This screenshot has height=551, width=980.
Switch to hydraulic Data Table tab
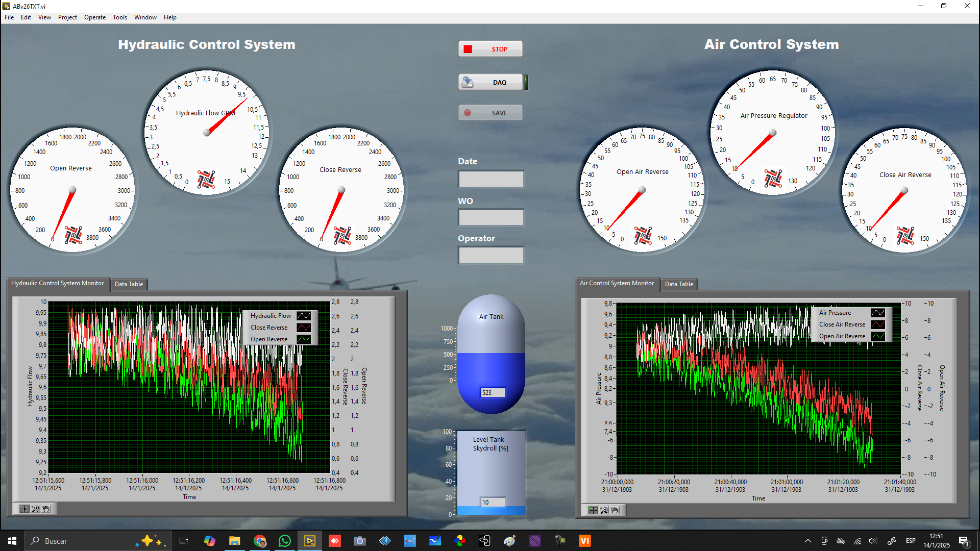129,284
